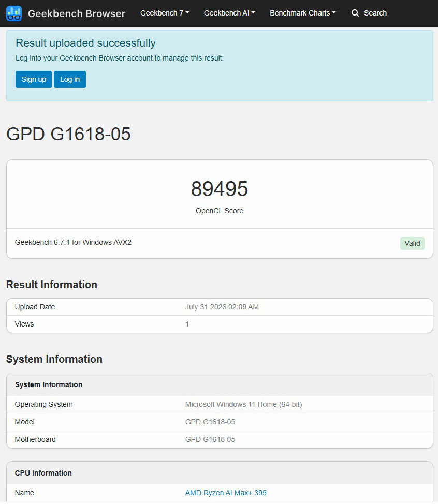The image size is (438, 504).
Task: Click the Log into your account message text
Action: pyautogui.click(x=119, y=58)
